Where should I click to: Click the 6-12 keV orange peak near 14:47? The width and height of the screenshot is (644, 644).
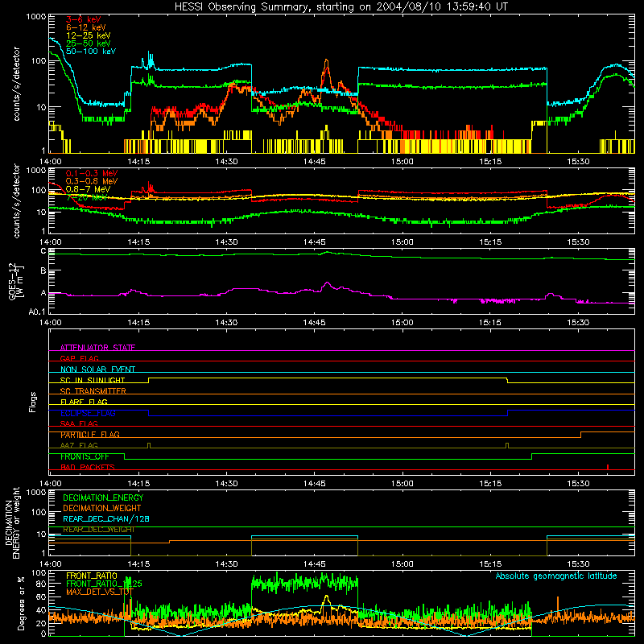327,62
